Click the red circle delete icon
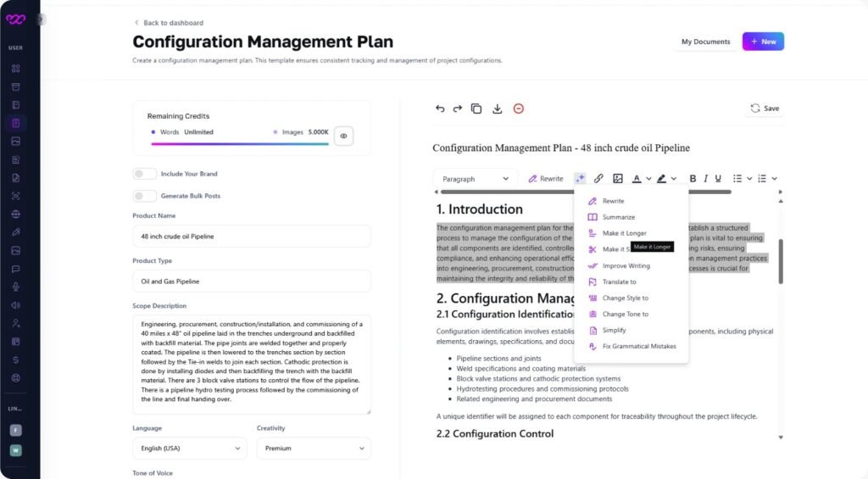The height and width of the screenshot is (479, 868). coord(518,109)
